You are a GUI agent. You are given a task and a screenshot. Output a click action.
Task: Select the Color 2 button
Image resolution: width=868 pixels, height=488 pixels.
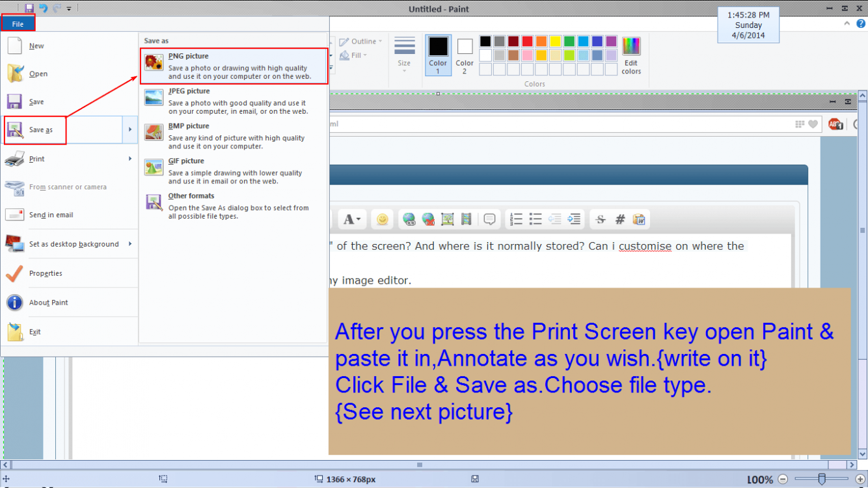[x=465, y=55]
